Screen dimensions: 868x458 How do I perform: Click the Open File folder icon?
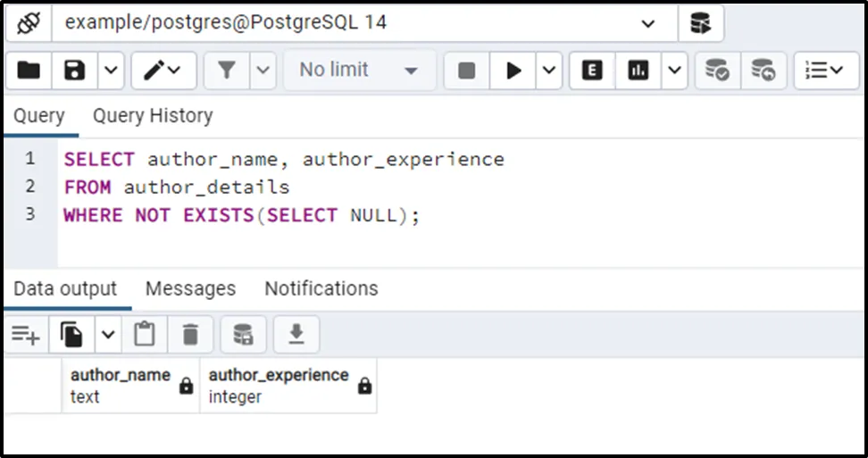tap(29, 71)
